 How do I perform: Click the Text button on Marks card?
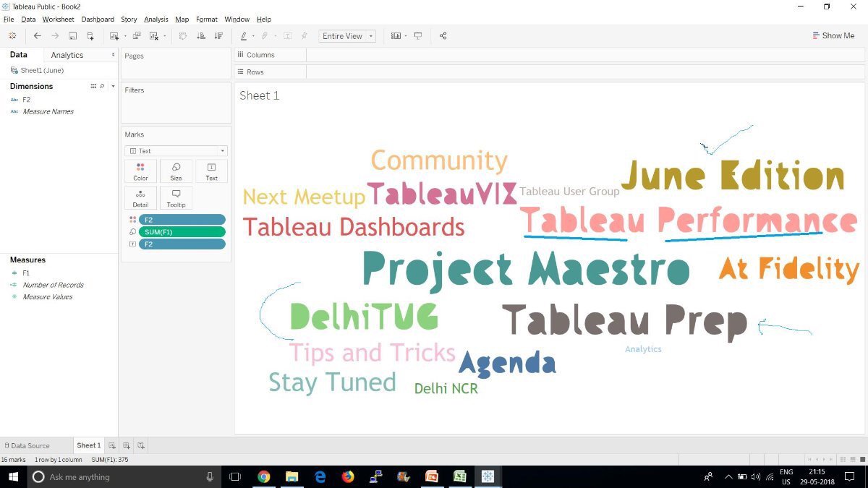pos(211,171)
